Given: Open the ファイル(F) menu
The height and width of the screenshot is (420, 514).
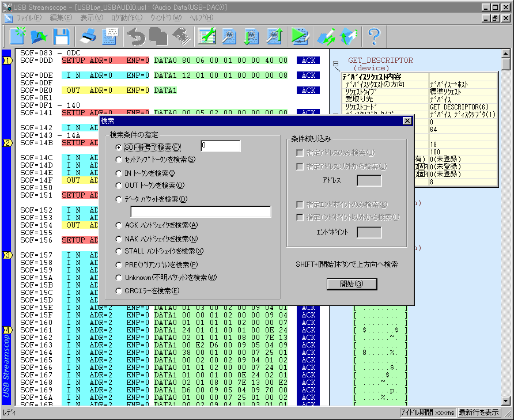Looking at the screenshot, I should tap(29, 18).
